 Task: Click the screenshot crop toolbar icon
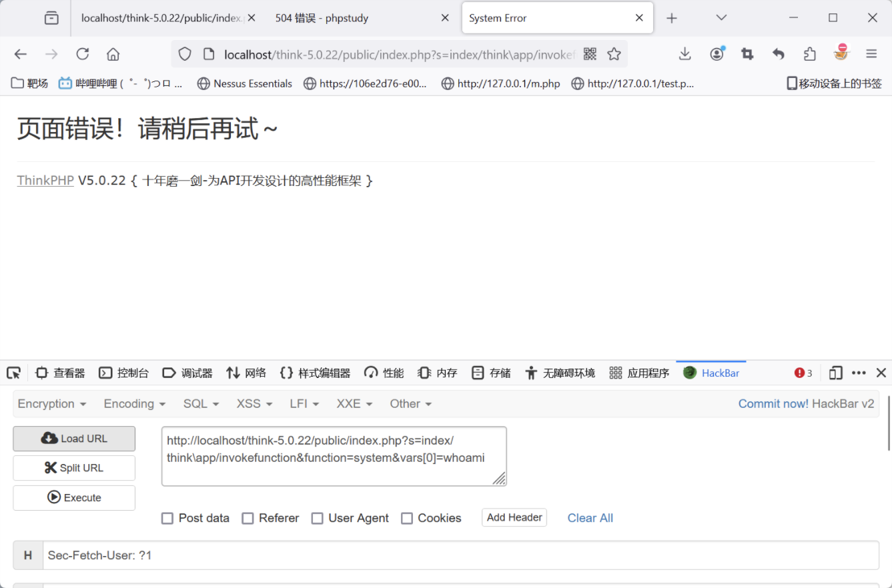pos(747,54)
